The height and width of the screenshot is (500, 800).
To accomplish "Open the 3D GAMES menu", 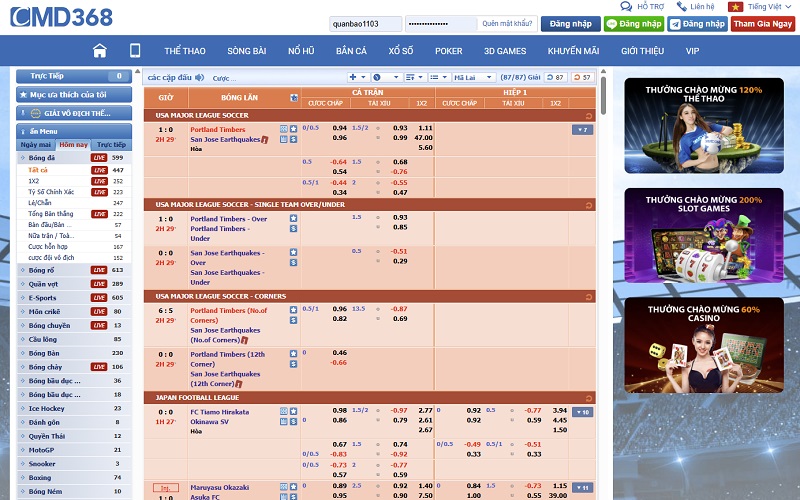I will tap(505, 51).
